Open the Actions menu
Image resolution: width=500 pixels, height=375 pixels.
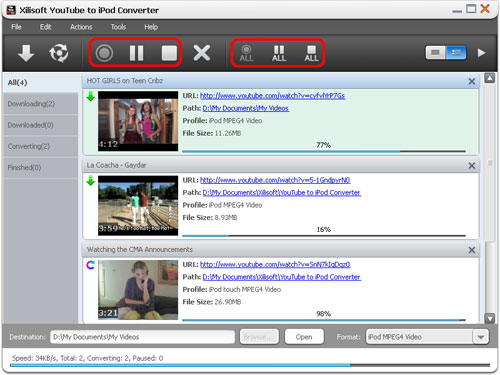point(81,27)
